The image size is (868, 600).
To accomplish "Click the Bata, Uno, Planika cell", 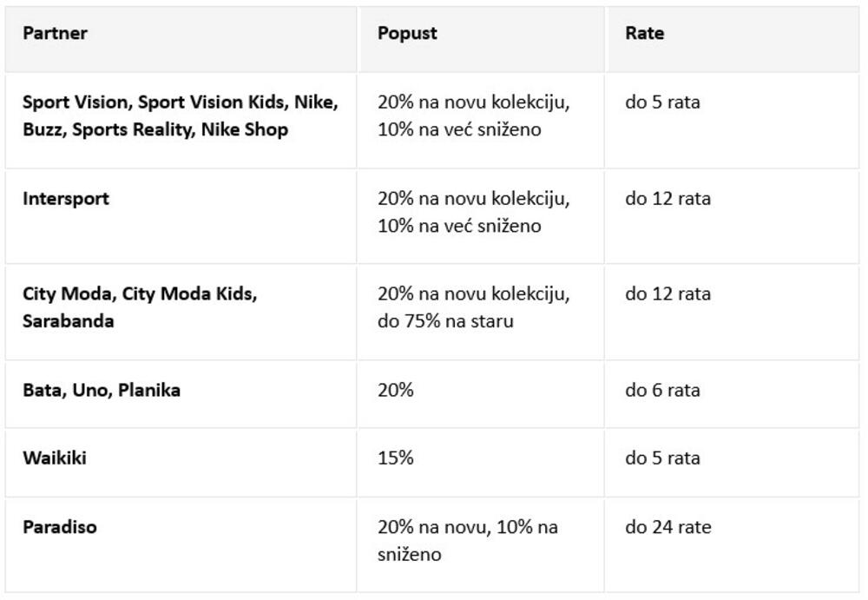I will point(102,390).
